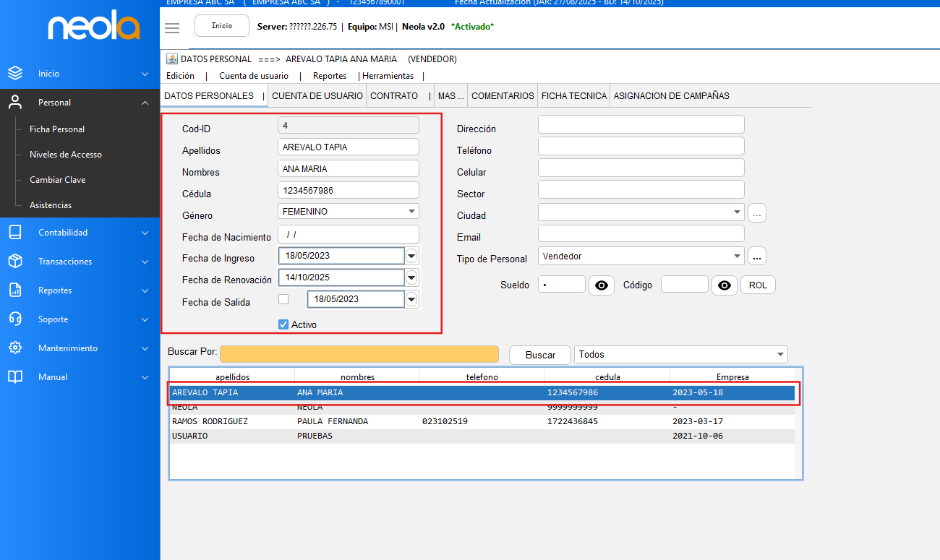The width and height of the screenshot is (940, 560).
Task: Click the ROL button
Action: pos(758,285)
